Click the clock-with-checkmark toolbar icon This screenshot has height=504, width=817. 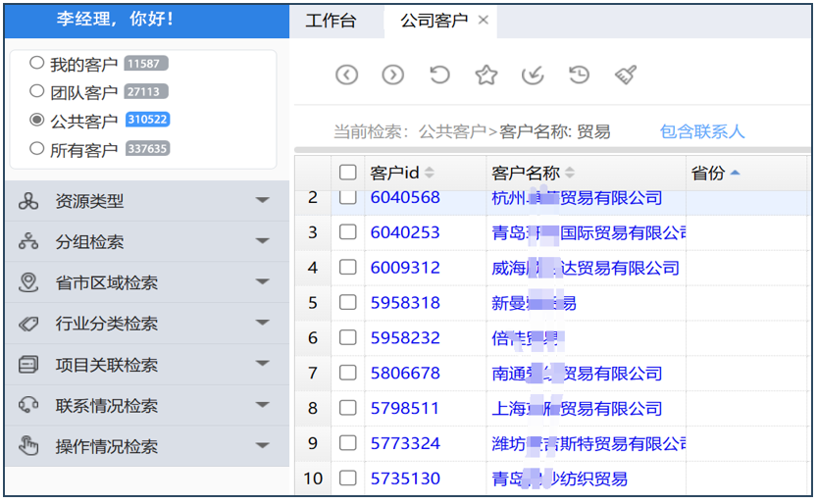tap(533, 75)
